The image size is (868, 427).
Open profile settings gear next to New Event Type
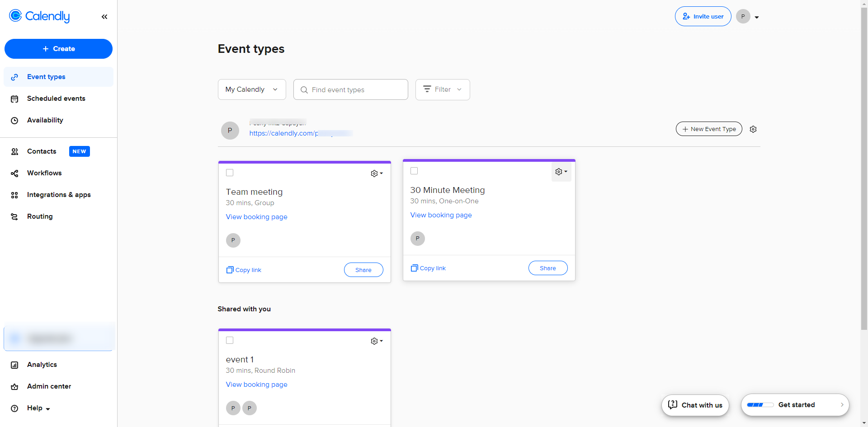click(753, 129)
